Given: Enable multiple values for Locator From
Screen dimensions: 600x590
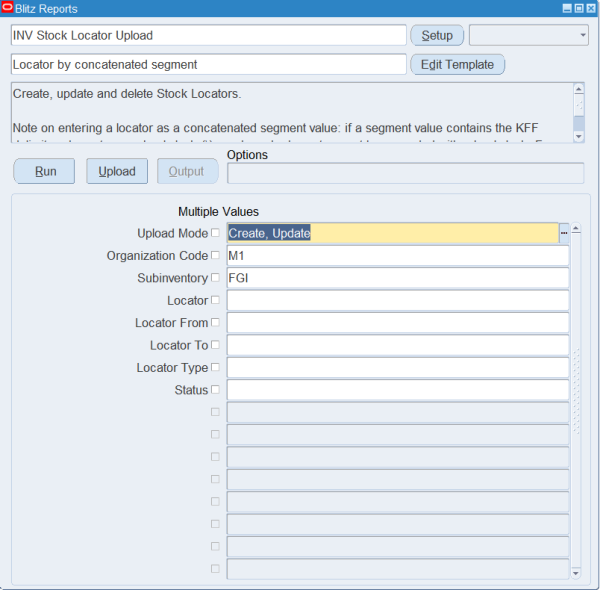Looking at the screenshot, I should [215, 322].
